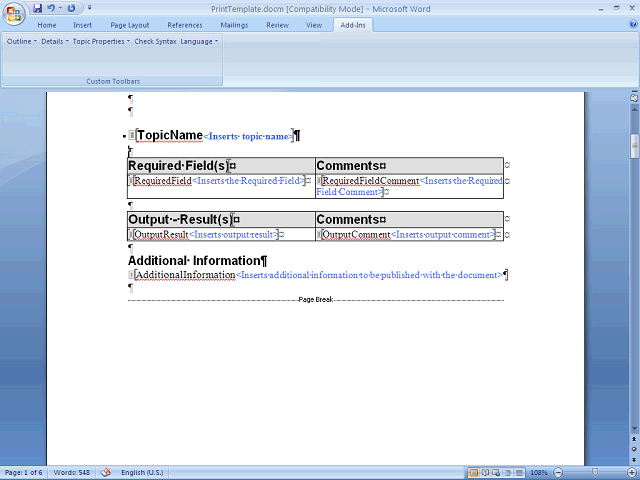The width and height of the screenshot is (640, 480).
Task: Customize the Quick Access Toolbar
Action: [x=89, y=8]
